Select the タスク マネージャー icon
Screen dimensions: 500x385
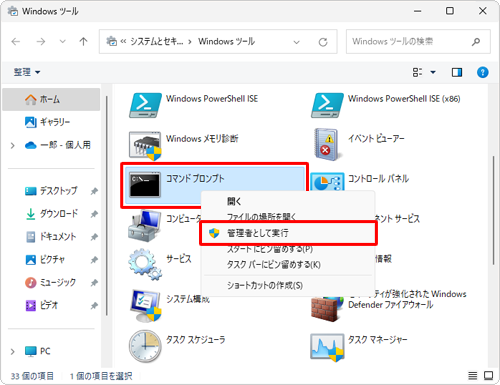click(x=327, y=348)
